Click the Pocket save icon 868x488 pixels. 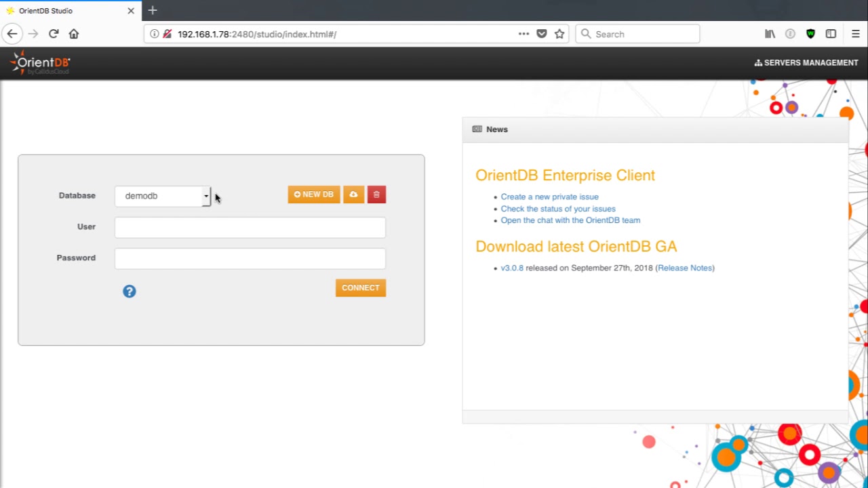542,34
